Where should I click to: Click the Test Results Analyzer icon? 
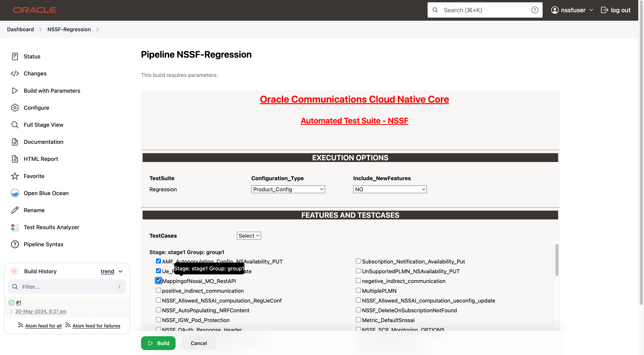15,227
